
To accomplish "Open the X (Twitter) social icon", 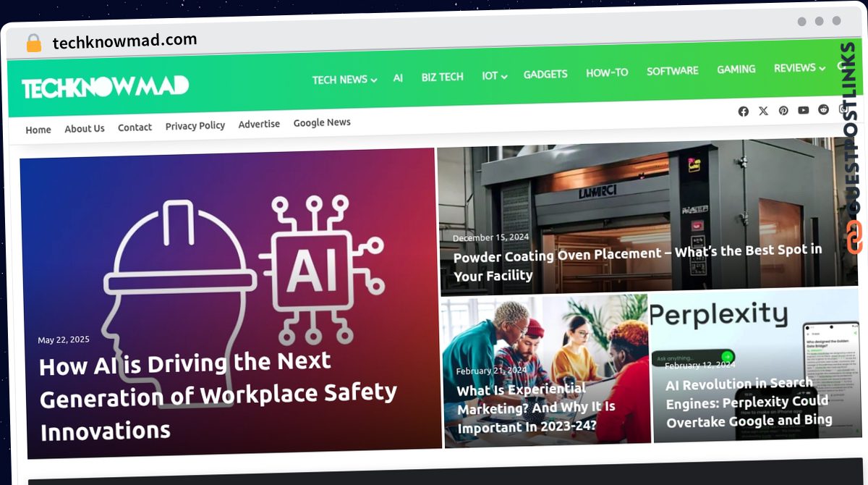I will [763, 111].
